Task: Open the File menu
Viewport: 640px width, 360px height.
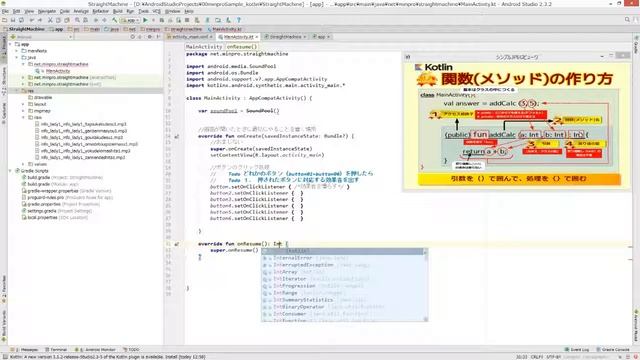Action: pos(5,11)
